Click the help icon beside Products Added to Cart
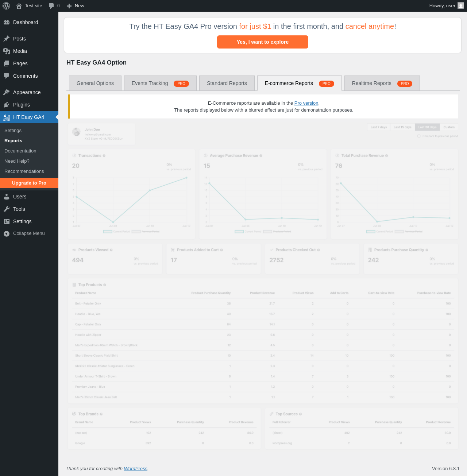The height and width of the screenshot is (476, 467). (x=221, y=250)
